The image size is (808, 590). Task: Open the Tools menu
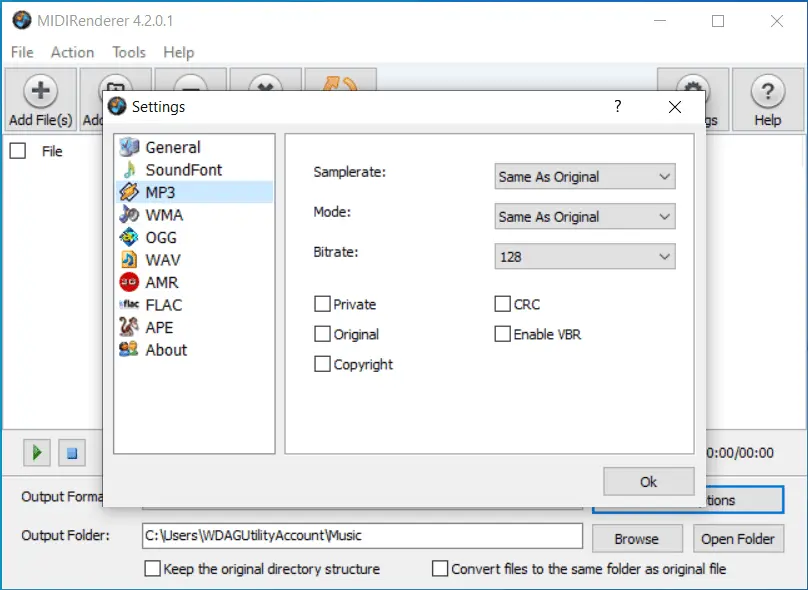pyautogui.click(x=129, y=52)
